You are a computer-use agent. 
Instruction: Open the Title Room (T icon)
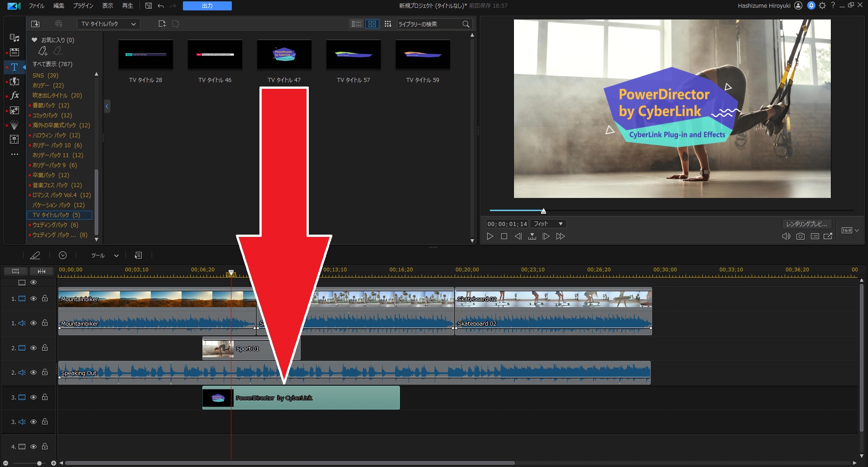pos(14,67)
